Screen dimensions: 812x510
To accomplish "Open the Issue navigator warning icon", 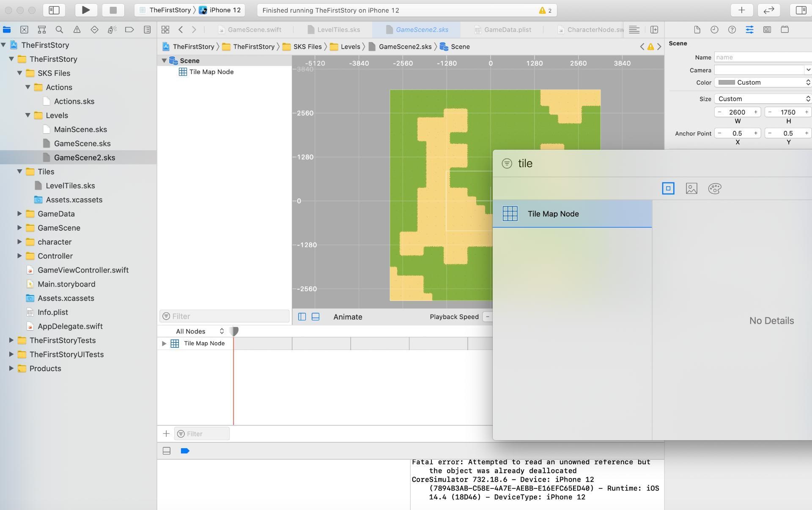I will click(x=77, y=30).
